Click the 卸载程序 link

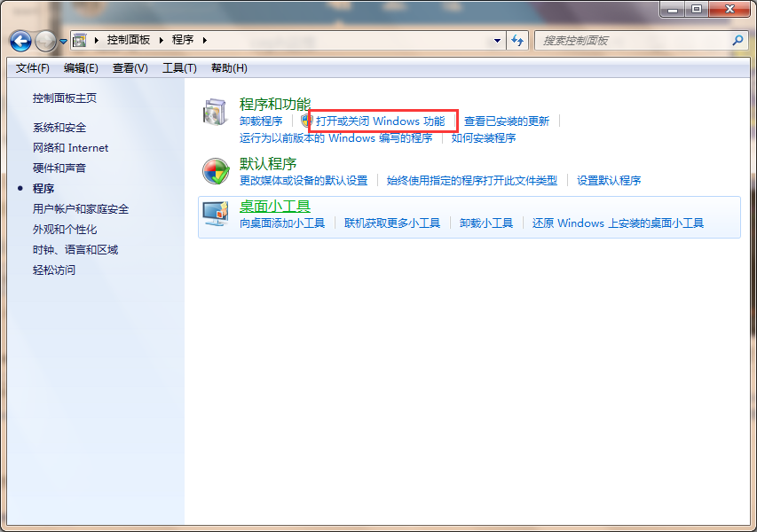click(x=261, y=121)
